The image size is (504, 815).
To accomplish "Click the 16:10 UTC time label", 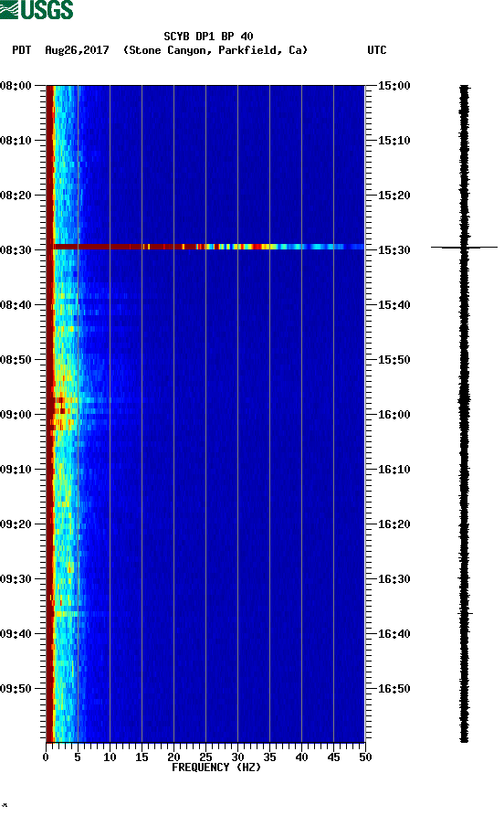I will 394,470.
